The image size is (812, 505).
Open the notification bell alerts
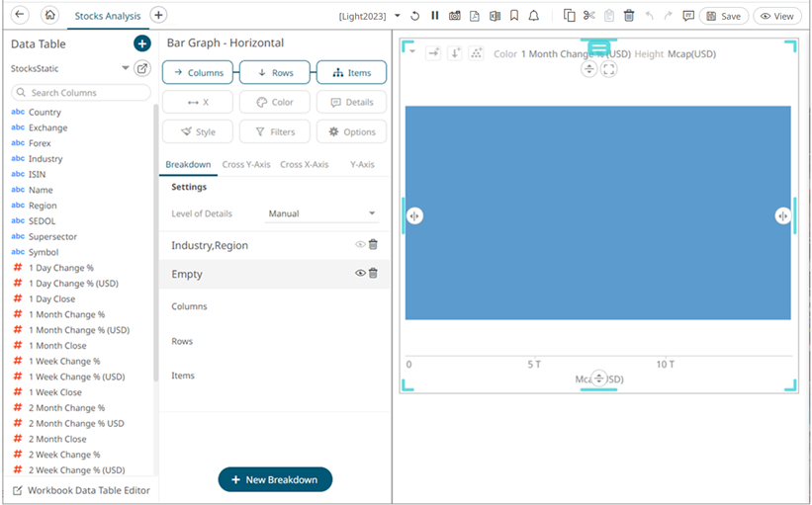[x=534, y=16]
